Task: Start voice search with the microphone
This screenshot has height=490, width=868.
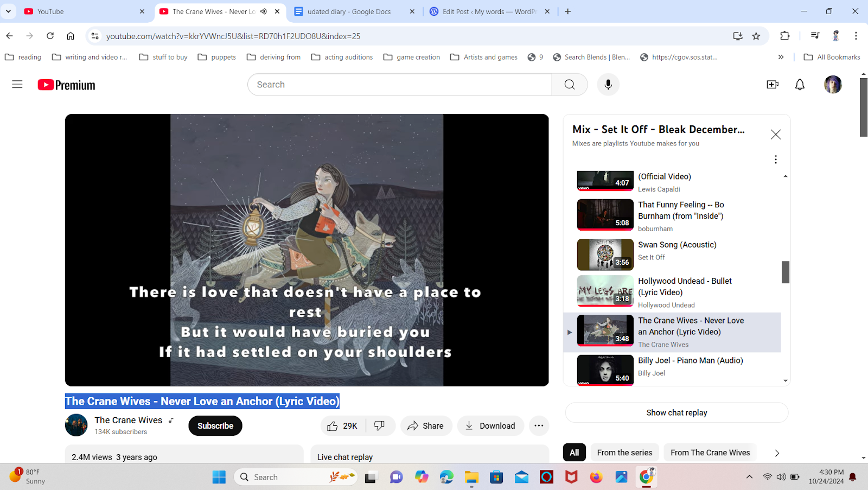Action: (608, 85)
